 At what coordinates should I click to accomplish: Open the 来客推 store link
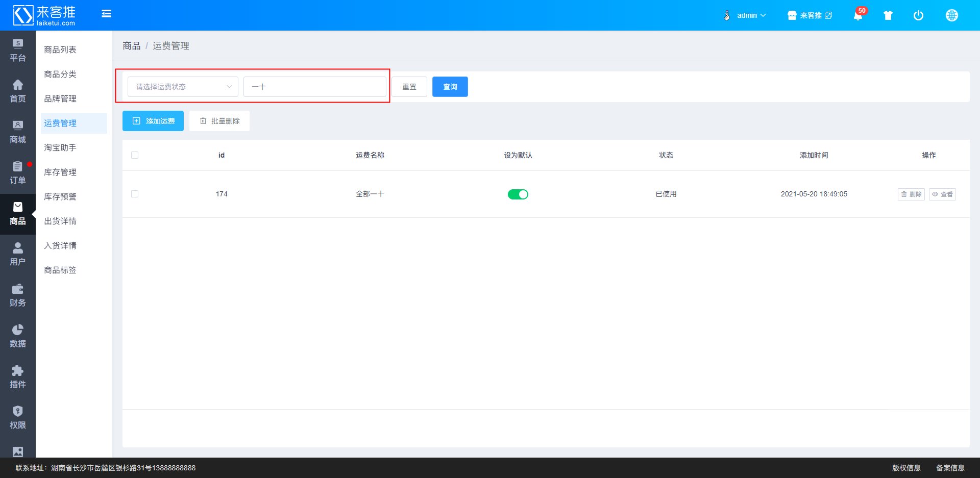tap(810, 15)
